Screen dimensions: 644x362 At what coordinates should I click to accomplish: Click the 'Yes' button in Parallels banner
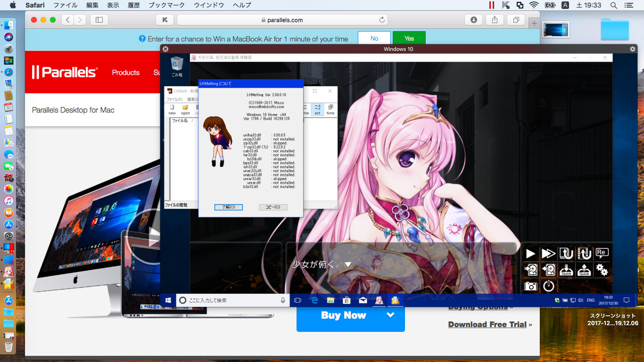[x=409, y=39]
